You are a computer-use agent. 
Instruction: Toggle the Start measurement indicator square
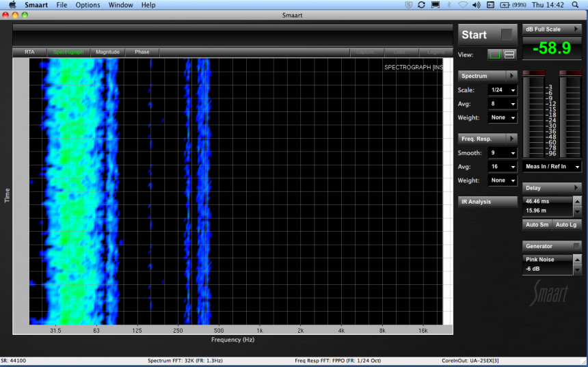point(506,34)
